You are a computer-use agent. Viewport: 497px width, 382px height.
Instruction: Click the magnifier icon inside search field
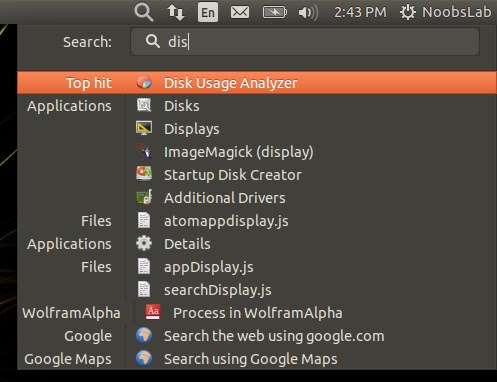[x=153, y=41]
